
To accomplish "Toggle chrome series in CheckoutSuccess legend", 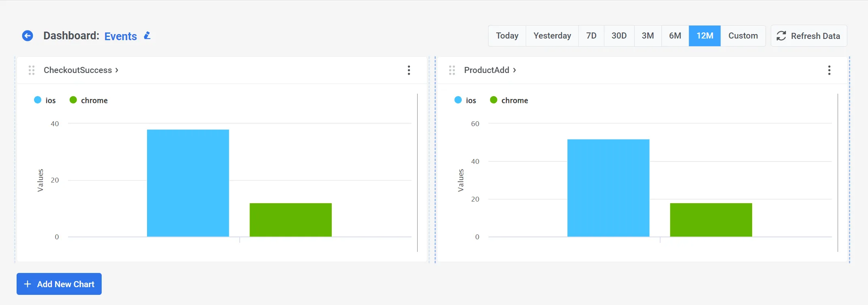I will click(89, 100).
